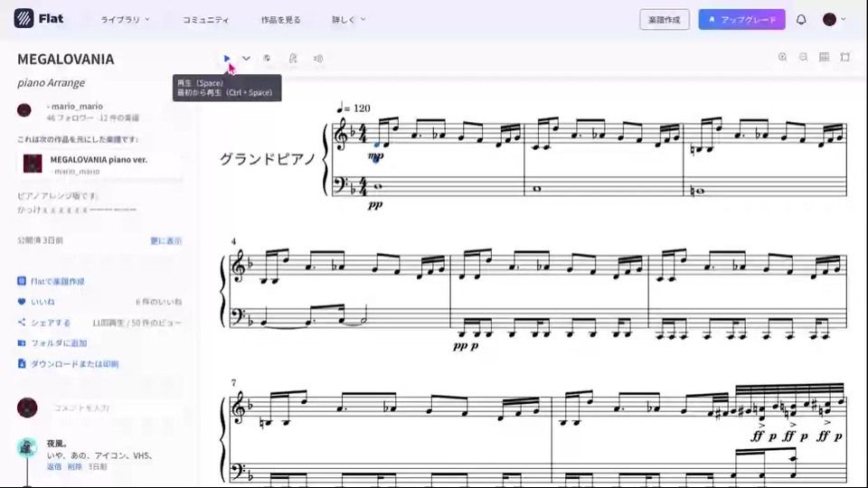Toggle the metronome icon
The width and height of the screenshot is (868, 488).
click(x=293, y=58)
